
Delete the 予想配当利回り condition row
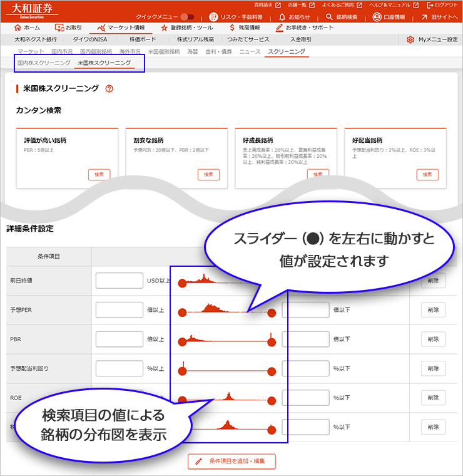pyautogui.click(x=434, y=368)
